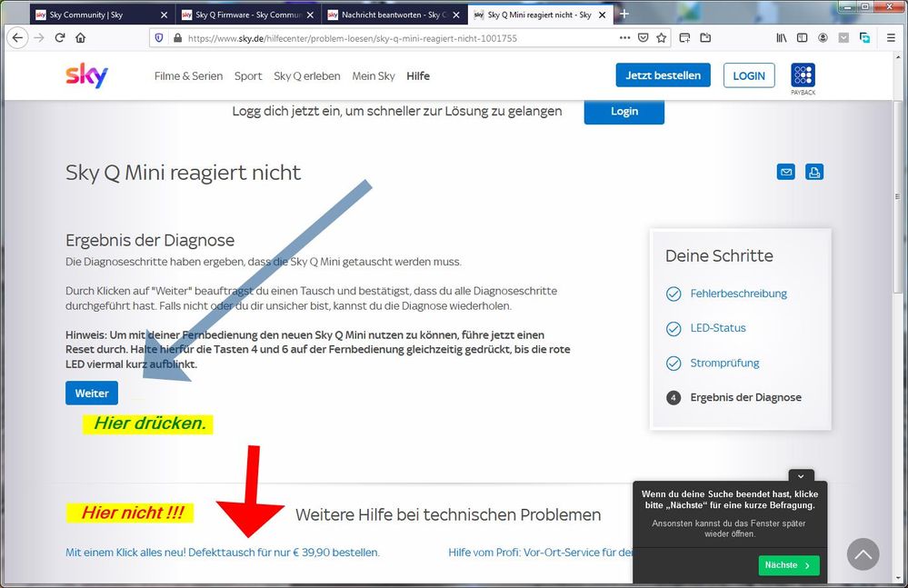The width and height of the screenshot is (908, 588).
Task: Reload the current page
Action: (60, 37)
